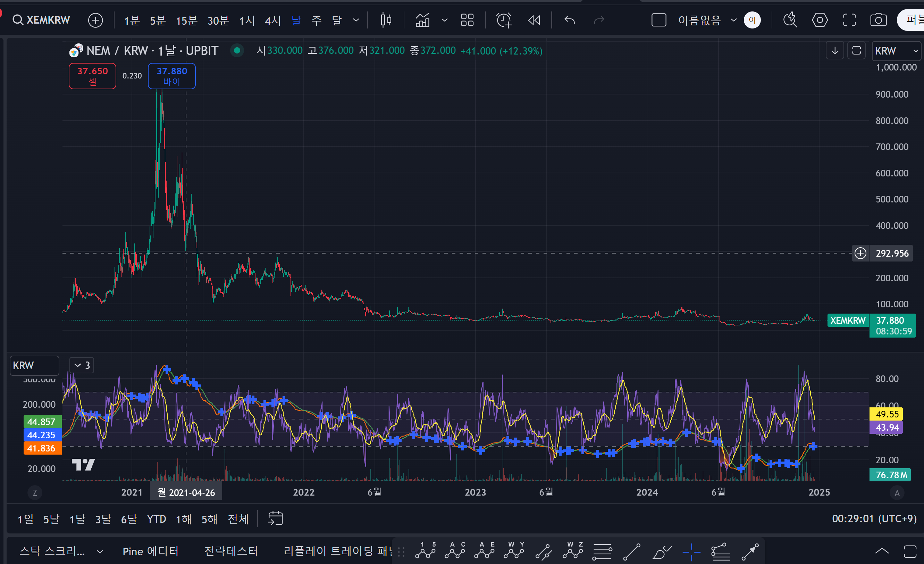
Task: Toggle fullscreen chart mode
Action: click(x=849, y=20)
